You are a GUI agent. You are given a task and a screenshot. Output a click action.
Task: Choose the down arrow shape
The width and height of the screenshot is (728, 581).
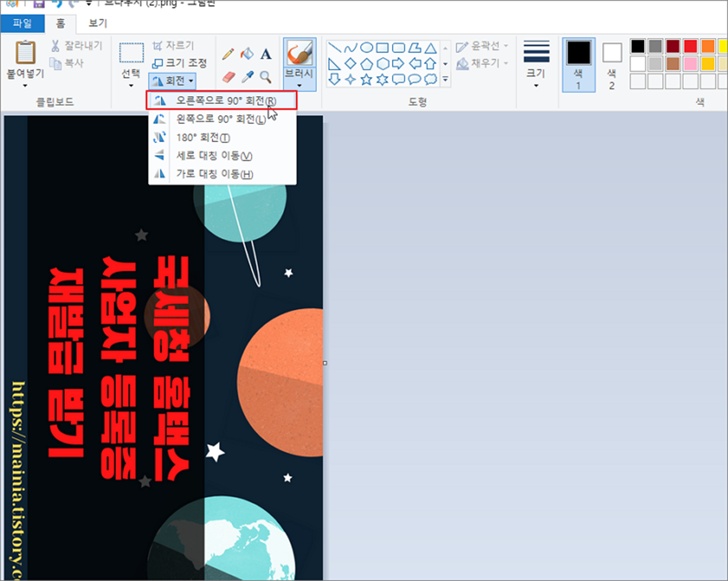point(334,79)
